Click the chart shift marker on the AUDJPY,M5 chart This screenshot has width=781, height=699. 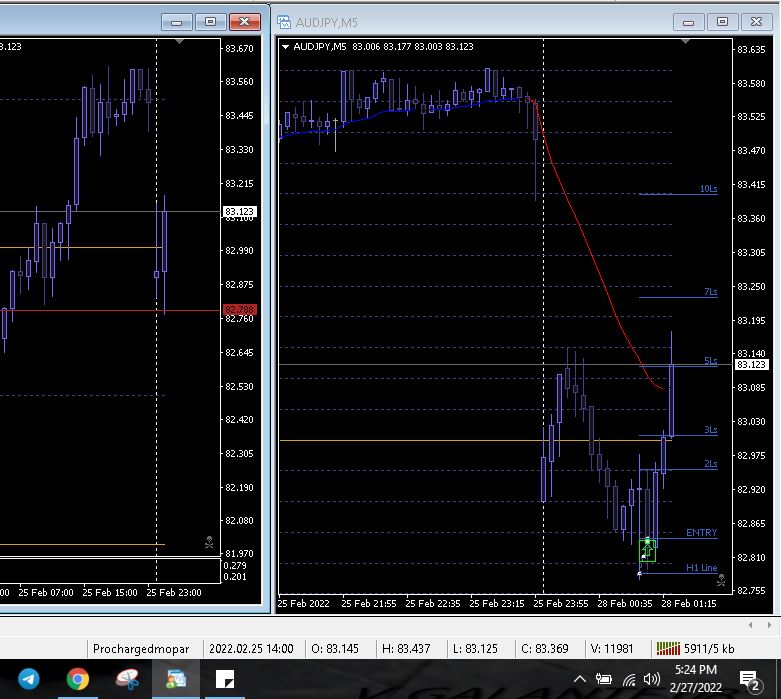click(x=685, y=41)
